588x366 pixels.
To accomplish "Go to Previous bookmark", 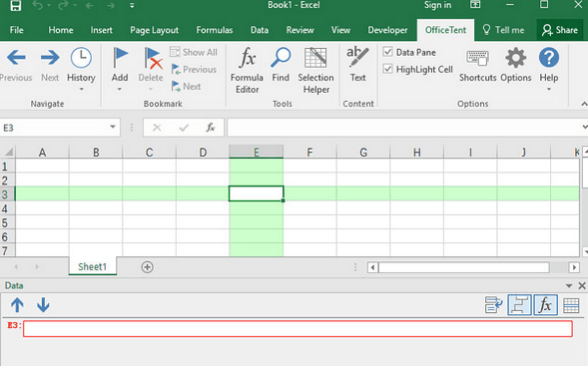I will [x=194, y=69].
